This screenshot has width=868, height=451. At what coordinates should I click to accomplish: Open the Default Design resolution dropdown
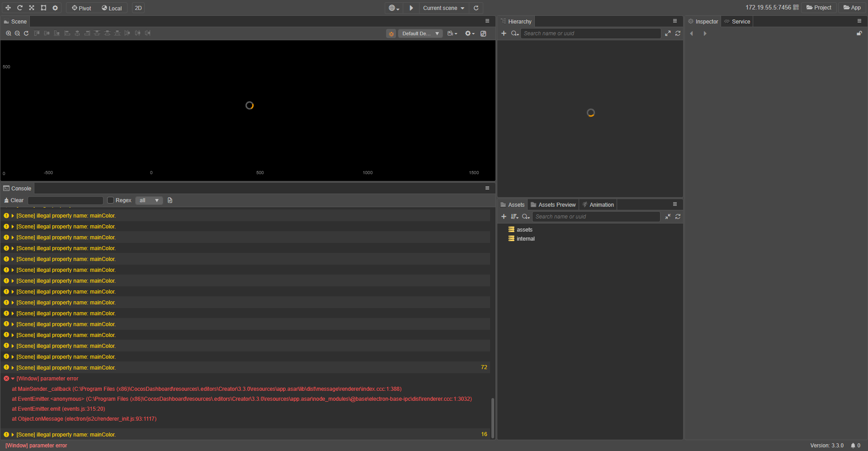pyautogui.click(x=420, y=33)
